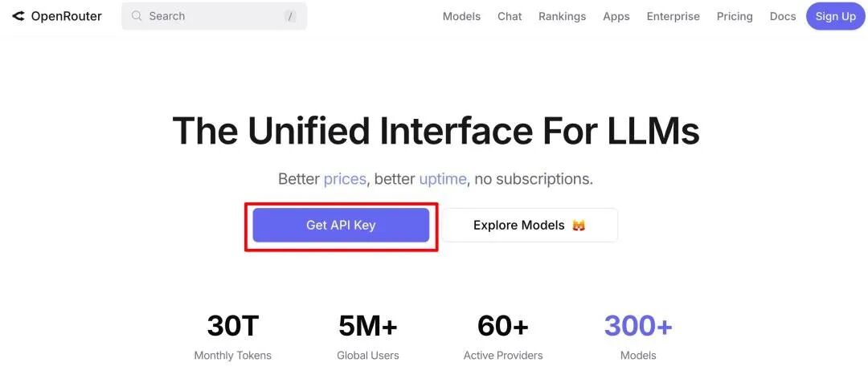Open the Chat nav item
The height and width of the screenshot is (387, 868).
(510, 17)
